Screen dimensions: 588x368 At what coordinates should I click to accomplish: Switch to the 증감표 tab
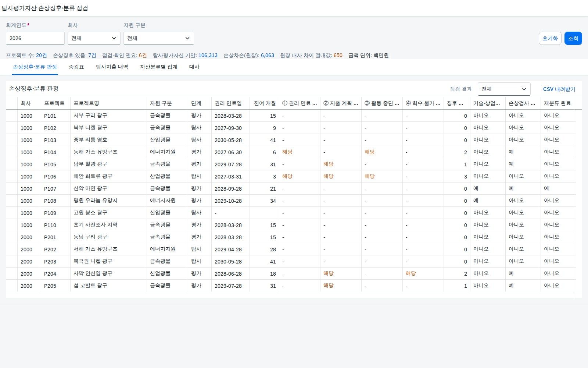(76, 67)
